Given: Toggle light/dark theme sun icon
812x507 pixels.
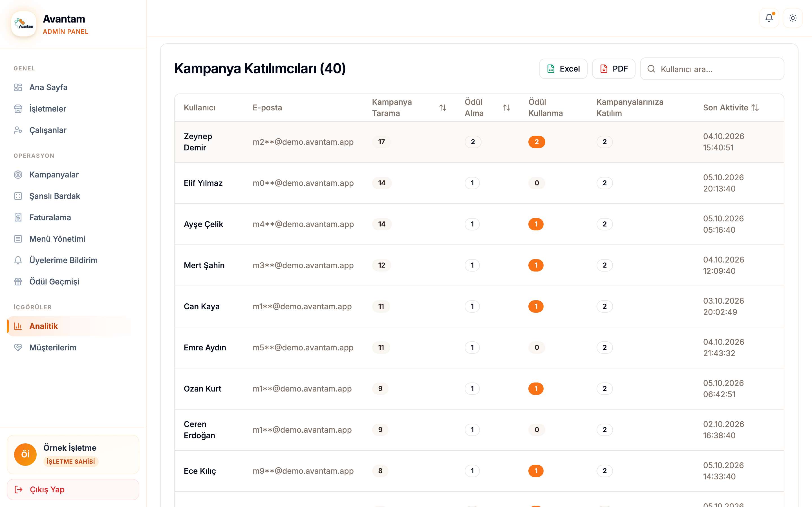Looking at the screenshot, I should pos(793,18).
